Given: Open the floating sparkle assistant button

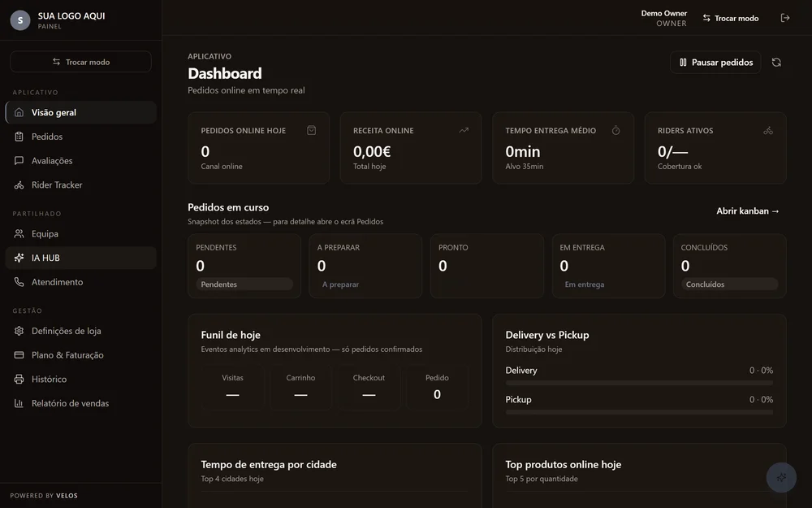Looking at the screenshot, I should coord(781,477).
